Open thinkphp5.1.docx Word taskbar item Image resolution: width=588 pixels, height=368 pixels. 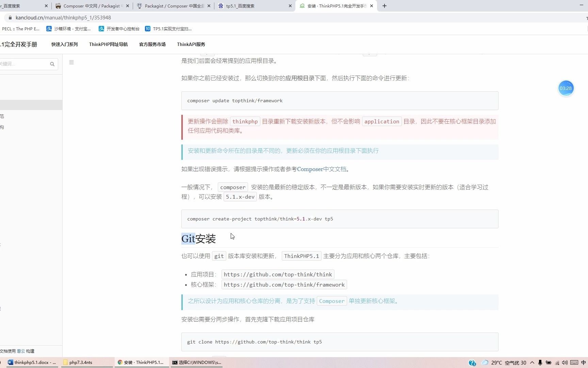[x=32, y=362]
